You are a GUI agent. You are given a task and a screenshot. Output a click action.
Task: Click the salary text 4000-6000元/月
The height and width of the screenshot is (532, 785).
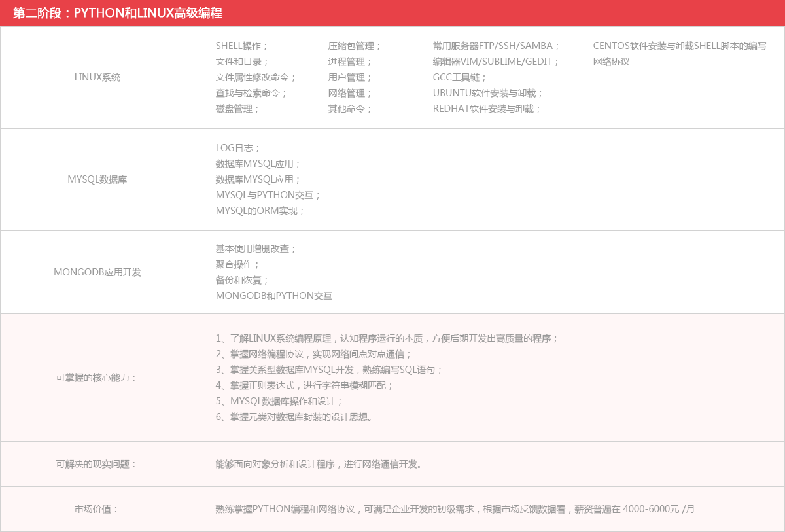658,508
